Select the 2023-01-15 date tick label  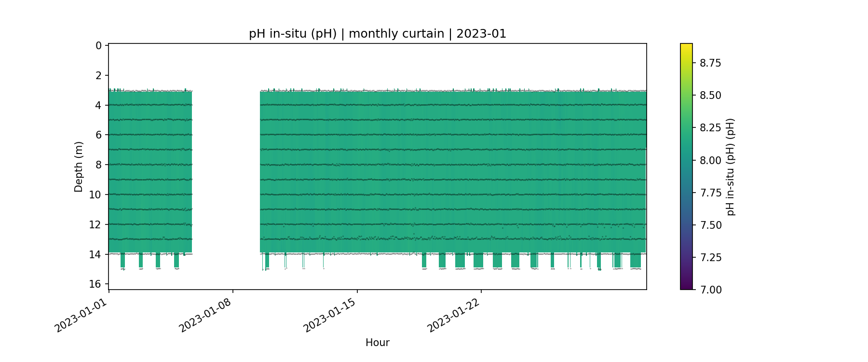click(x=329, y=315)
